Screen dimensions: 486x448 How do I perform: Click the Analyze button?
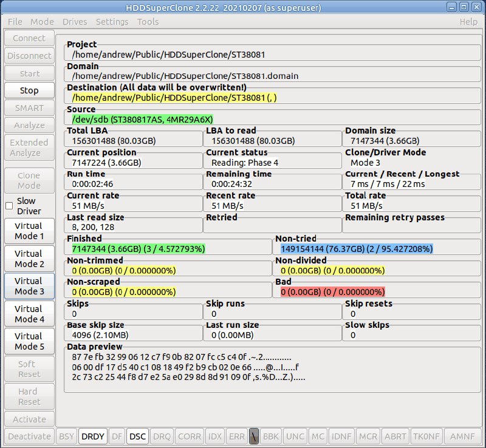[x=29, y=125]
